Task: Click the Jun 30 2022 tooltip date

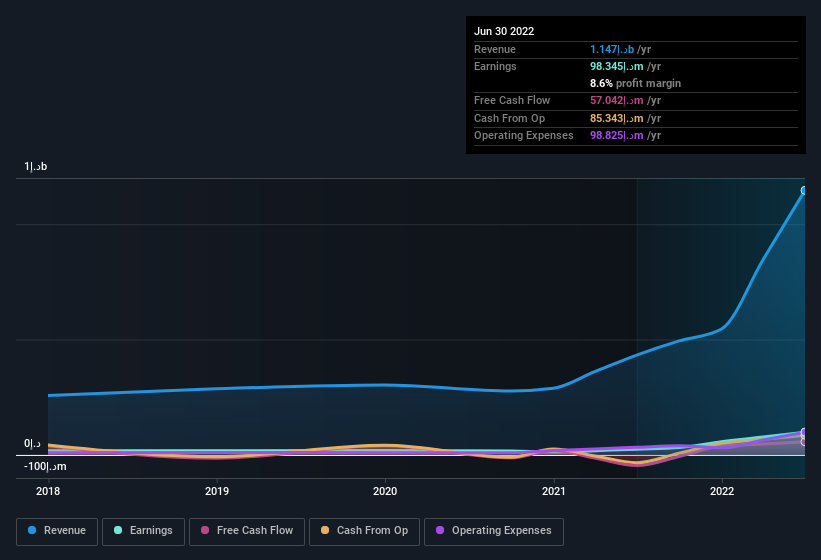Action: pos(504,31)
